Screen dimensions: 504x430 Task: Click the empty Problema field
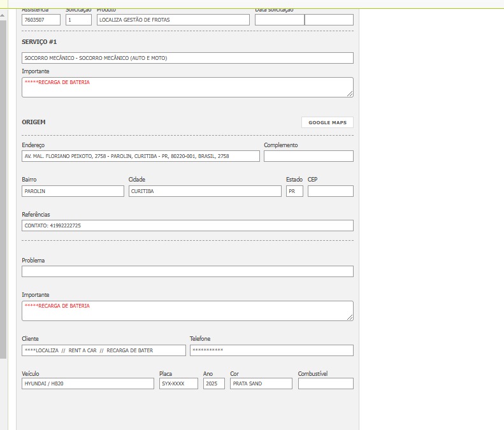[187, 271]
